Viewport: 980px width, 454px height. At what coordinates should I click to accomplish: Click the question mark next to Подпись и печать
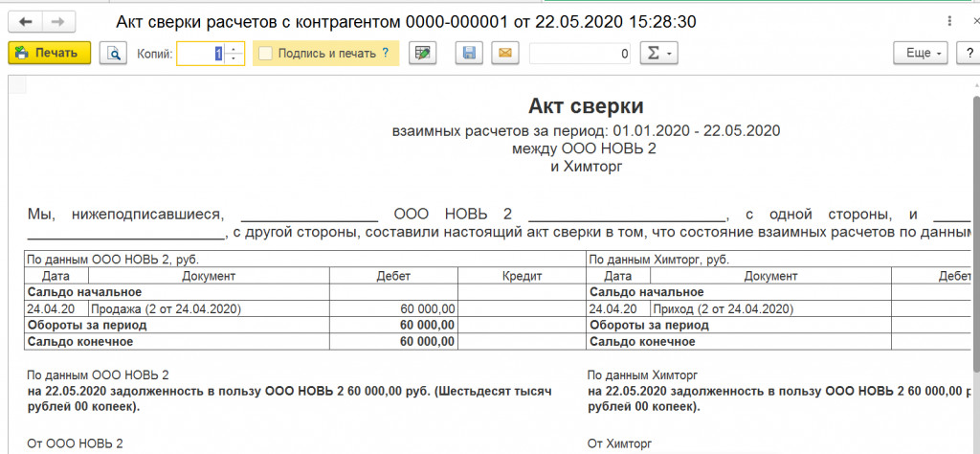(385, 54)
